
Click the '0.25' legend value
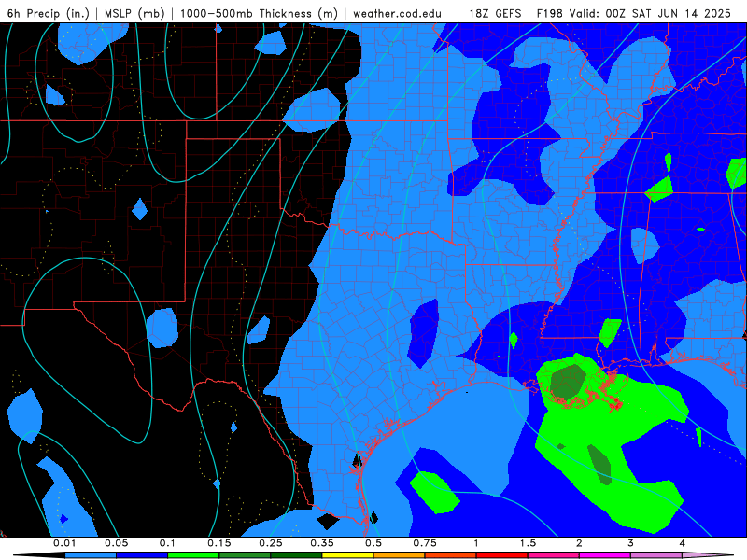[x=271, y=543]
